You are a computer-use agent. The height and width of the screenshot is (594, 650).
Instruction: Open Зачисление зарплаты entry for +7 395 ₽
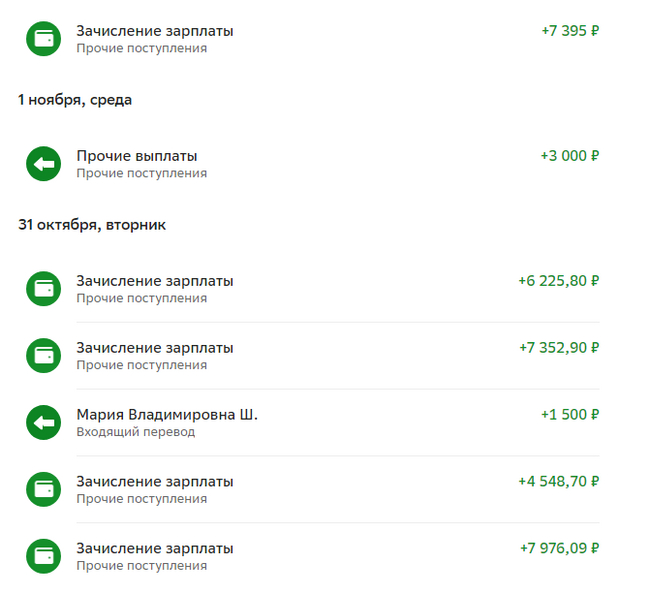coord(155,31)
